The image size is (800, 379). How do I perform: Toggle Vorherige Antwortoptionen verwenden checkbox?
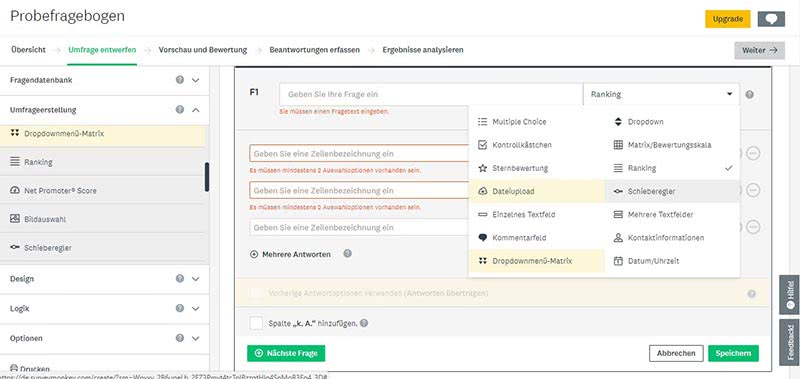point(256,293)
